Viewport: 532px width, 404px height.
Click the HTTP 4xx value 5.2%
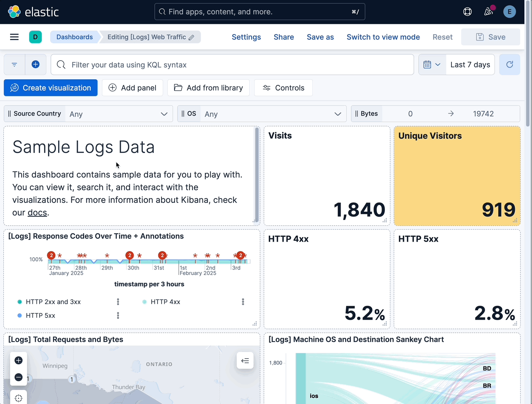point(365,313)
